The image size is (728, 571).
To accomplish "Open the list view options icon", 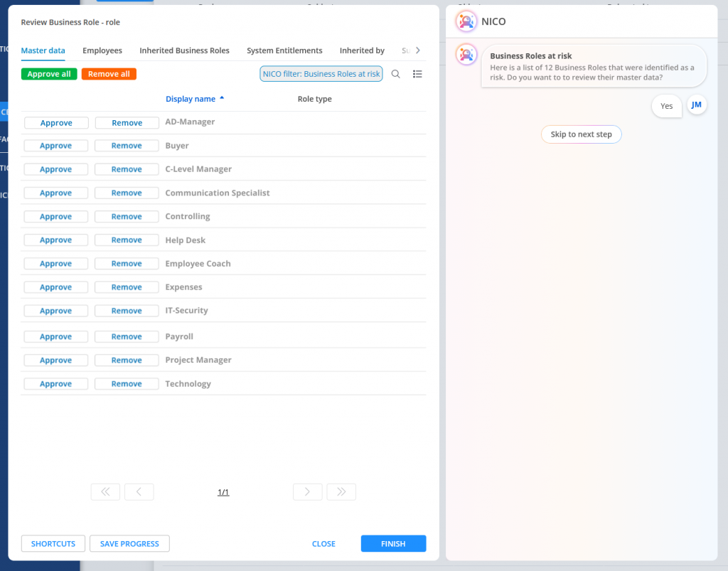I will coord(418,74).
